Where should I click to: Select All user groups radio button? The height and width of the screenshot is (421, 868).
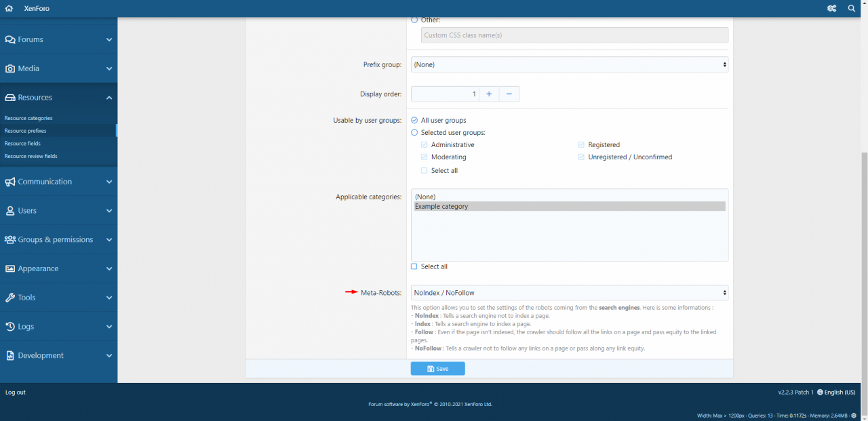414,120
